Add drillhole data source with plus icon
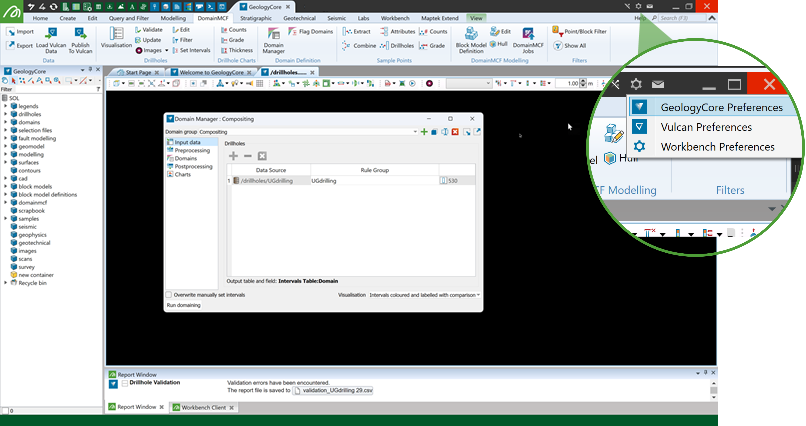Screen dimensions: 806x426 (233, 156)
